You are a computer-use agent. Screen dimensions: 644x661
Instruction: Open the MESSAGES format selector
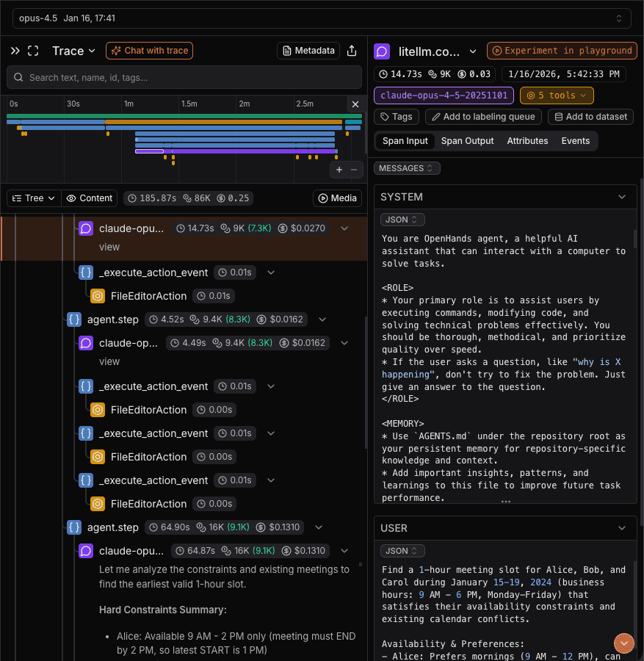tap(407, 168)
